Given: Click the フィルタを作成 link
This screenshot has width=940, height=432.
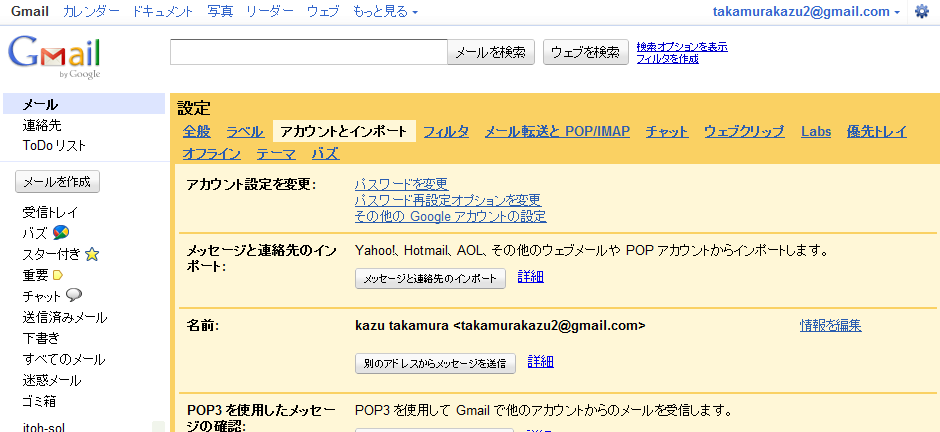Looking at the screenshot, I should (668, 59).
